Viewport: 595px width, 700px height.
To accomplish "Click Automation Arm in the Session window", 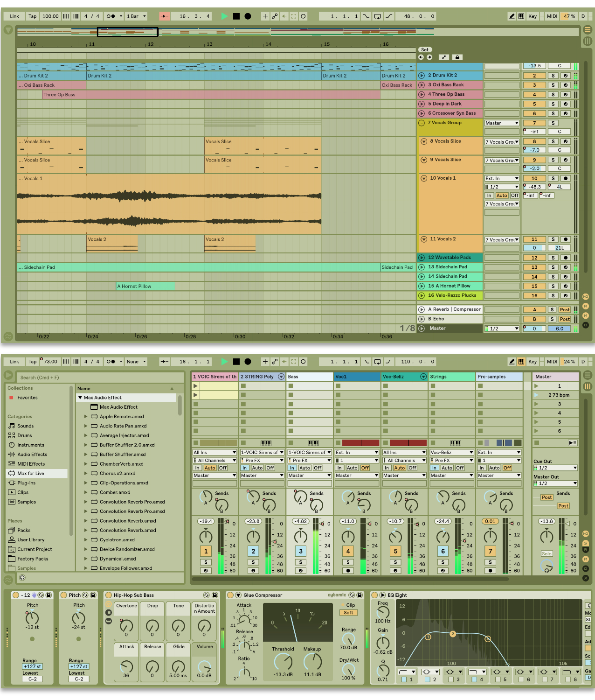I will click(x=275, y=362).
